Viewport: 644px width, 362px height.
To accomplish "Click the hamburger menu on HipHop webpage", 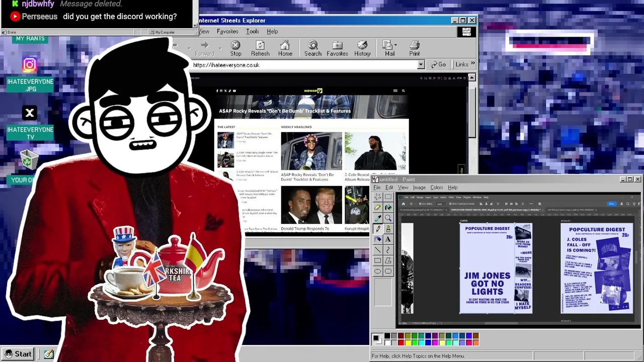I will 395,91.
